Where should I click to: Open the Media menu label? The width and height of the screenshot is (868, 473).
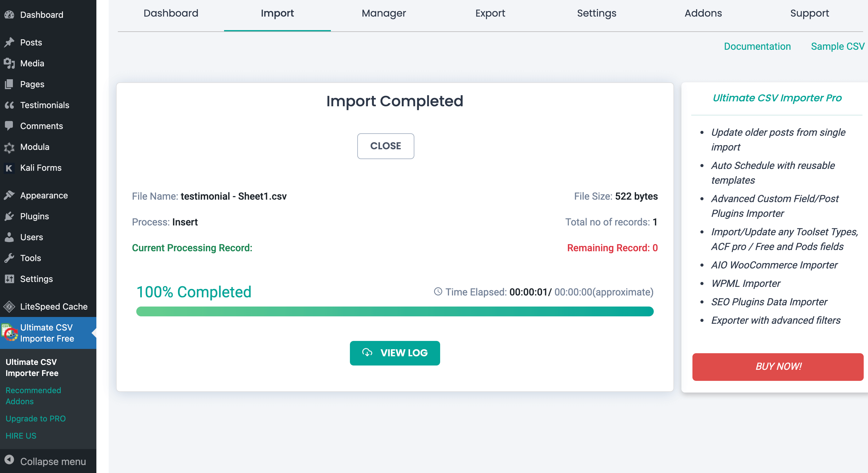32,63
